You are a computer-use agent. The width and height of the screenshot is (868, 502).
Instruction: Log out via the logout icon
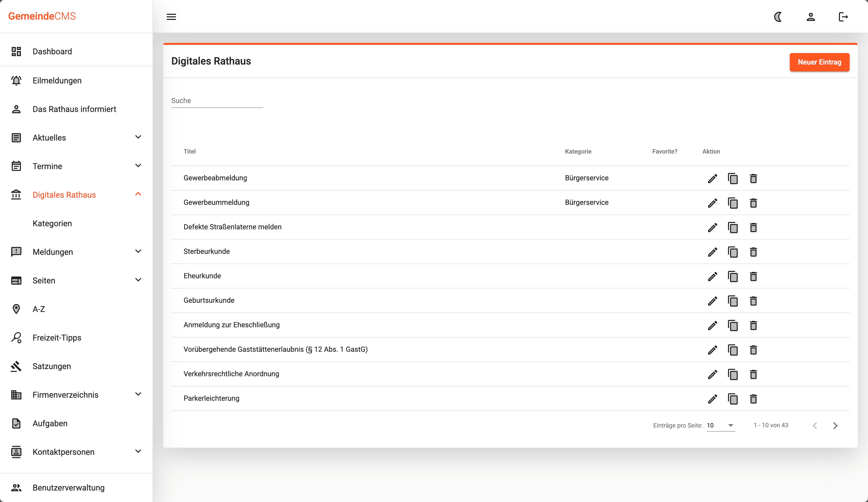click(x=843, y=17)
